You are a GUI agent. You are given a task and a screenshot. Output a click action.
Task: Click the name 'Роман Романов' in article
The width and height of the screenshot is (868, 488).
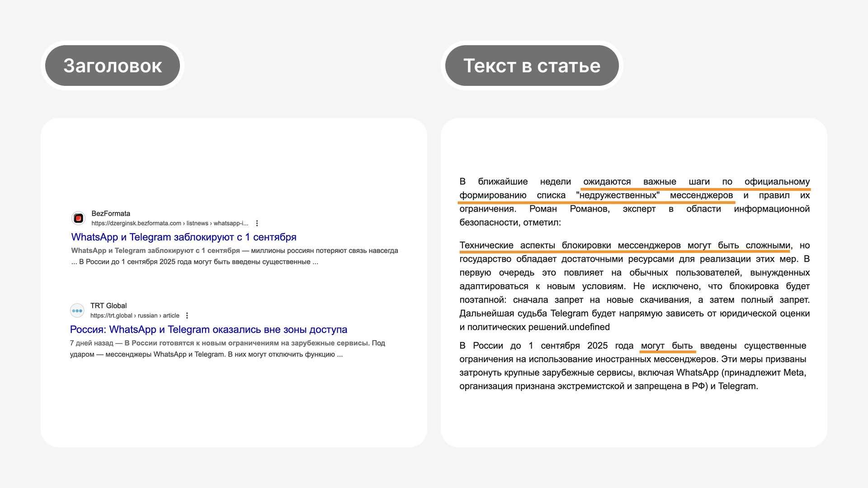point(570,209)
